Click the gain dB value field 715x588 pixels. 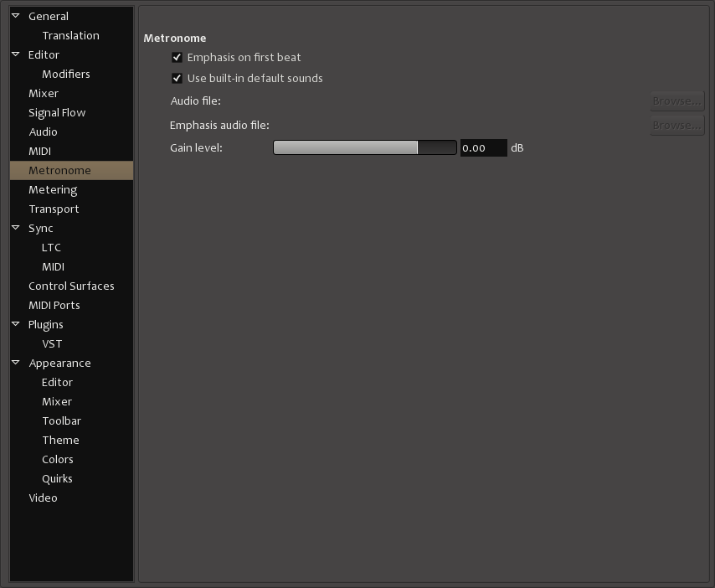(x=483, y=147)
